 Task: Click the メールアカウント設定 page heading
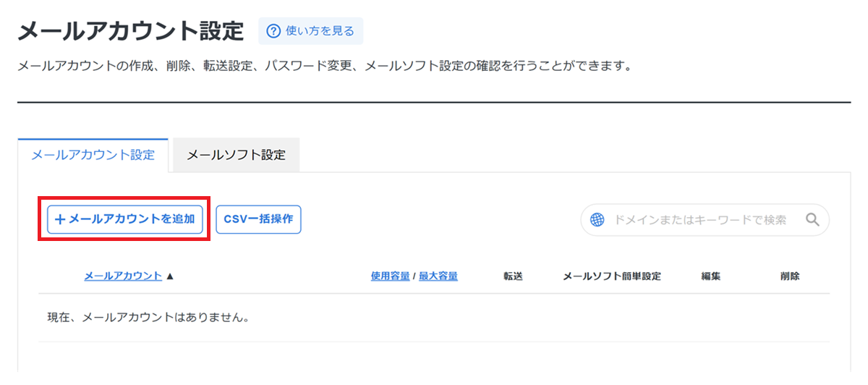click(131, 31)
